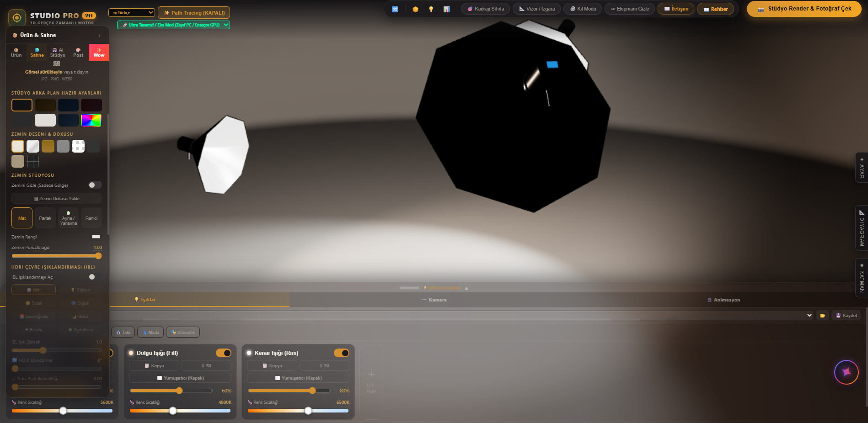Choose the Açık Hava HDRI environment preset

80,330
